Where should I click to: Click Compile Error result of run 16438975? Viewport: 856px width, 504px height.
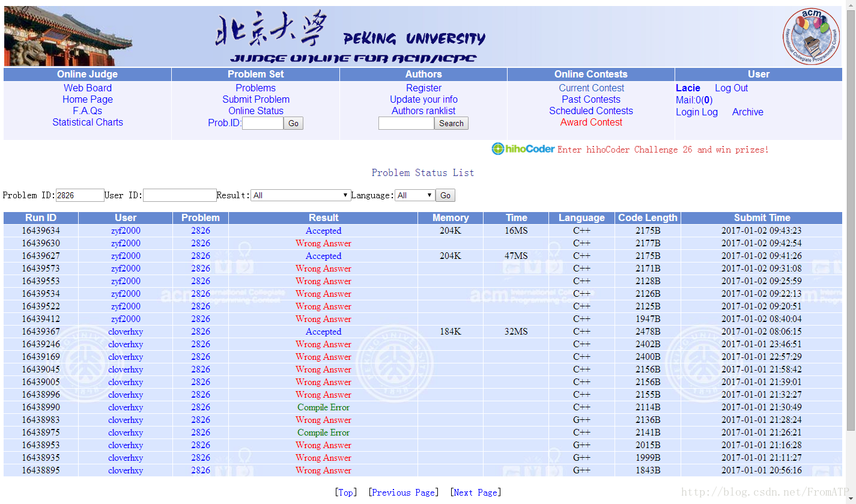coord(323,433)
